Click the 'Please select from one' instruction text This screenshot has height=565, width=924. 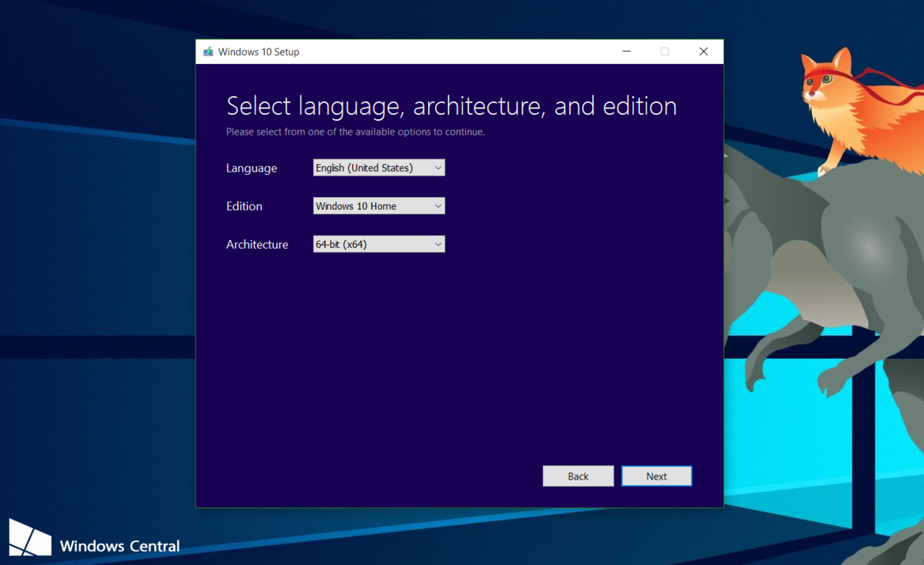click(x=355, y=132)
